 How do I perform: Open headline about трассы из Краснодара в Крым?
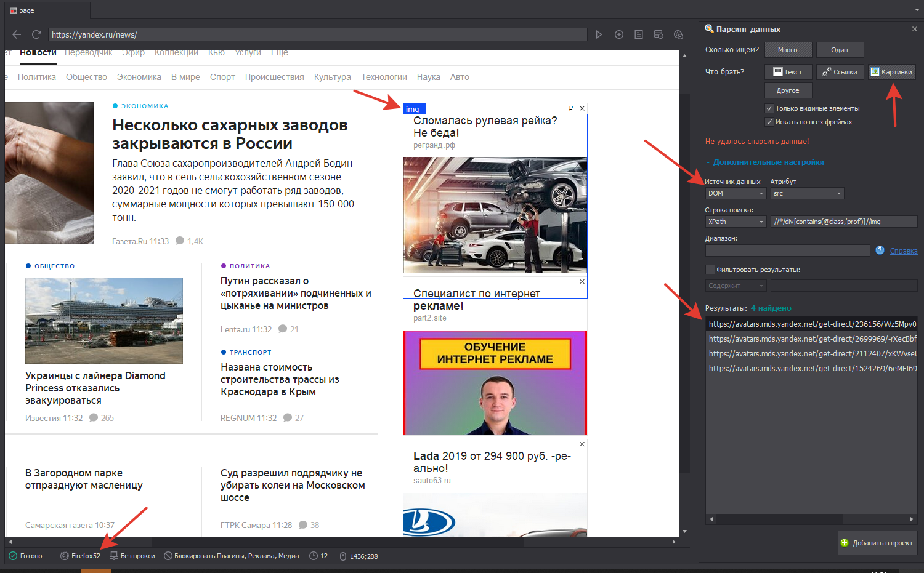tap(280, 379)
